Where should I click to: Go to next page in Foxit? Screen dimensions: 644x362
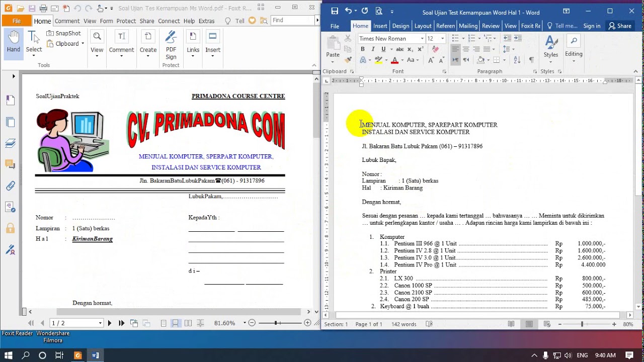(110, 323)
